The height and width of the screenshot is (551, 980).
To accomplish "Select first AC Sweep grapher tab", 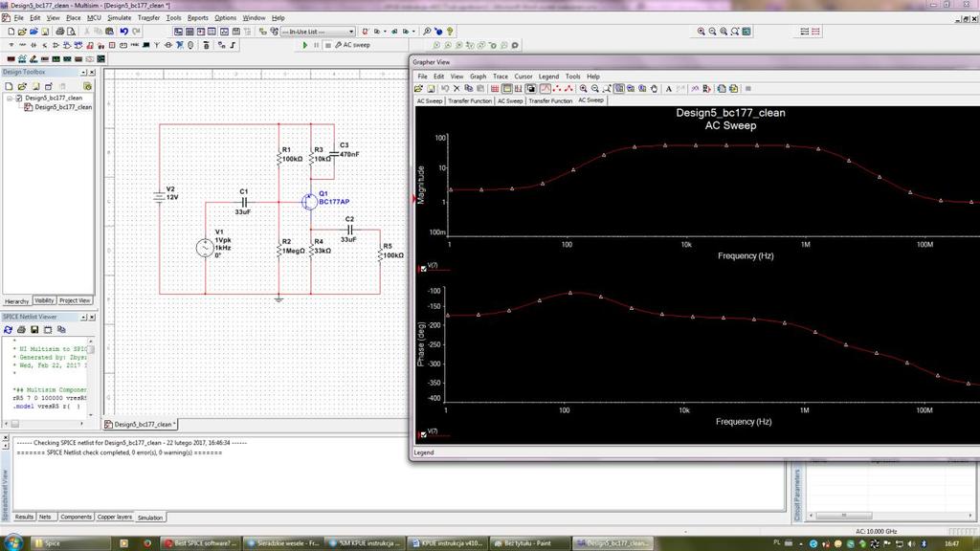I will 430,100.
